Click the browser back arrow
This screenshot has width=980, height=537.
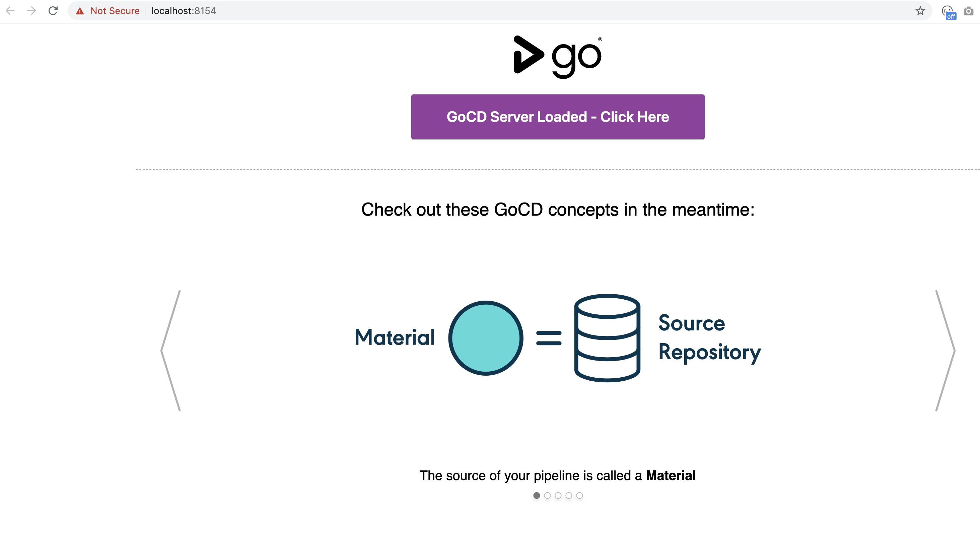coord(10,11)
